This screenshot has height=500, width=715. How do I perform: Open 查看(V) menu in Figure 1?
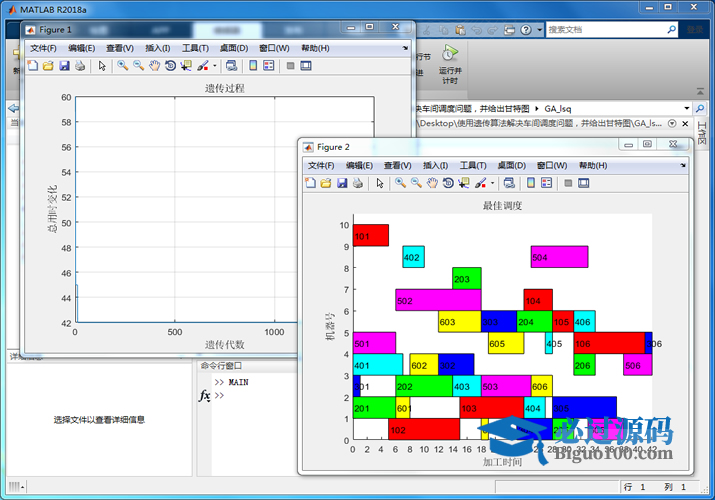tap(120, 48)
